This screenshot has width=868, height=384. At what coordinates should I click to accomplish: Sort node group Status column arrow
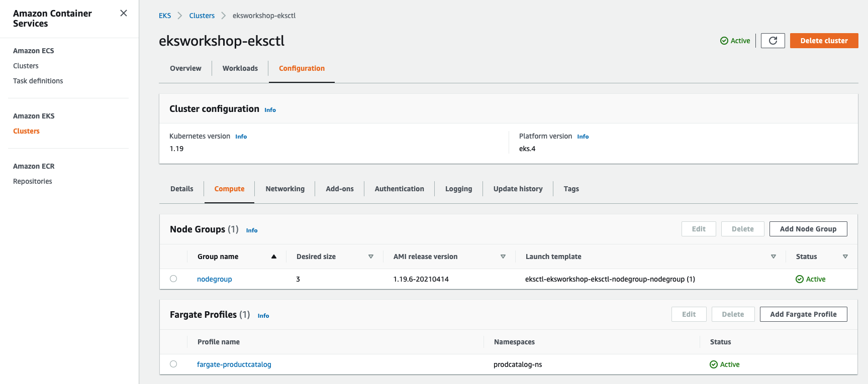coord(845,257)
